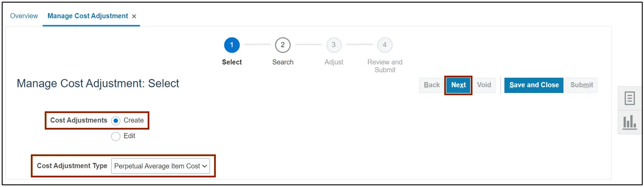Image resolution: width=644 pixels, height=187 pixels.
Task: Expand the Cost Adjustment Type dropdown
Action: 160,166
